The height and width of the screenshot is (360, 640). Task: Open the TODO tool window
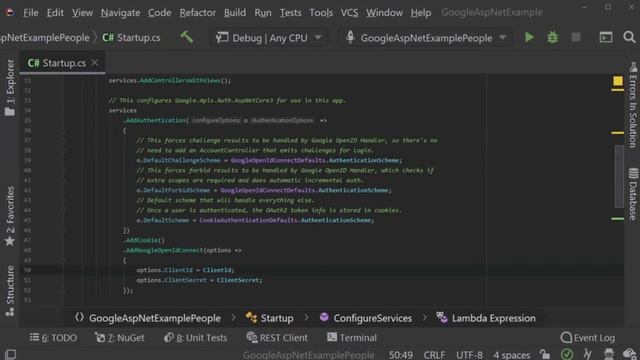coord(53,338)
